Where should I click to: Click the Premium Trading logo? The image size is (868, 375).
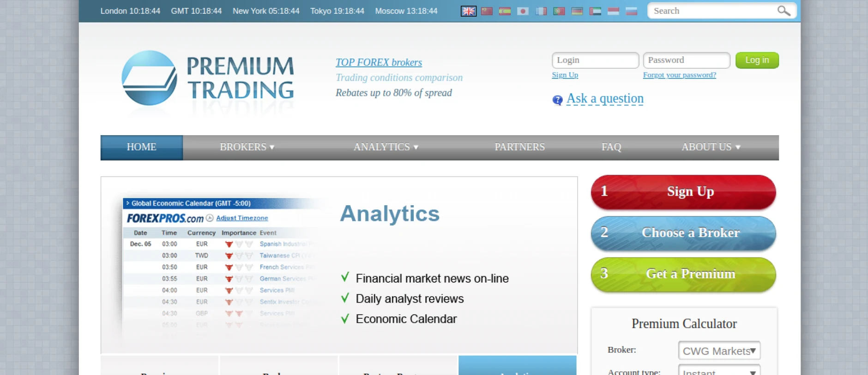click(208, 78)
